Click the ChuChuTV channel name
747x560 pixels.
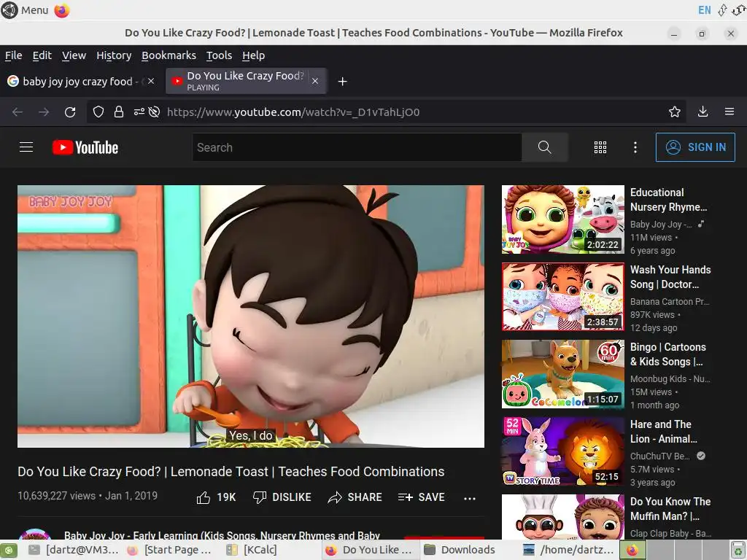[659, 456]
